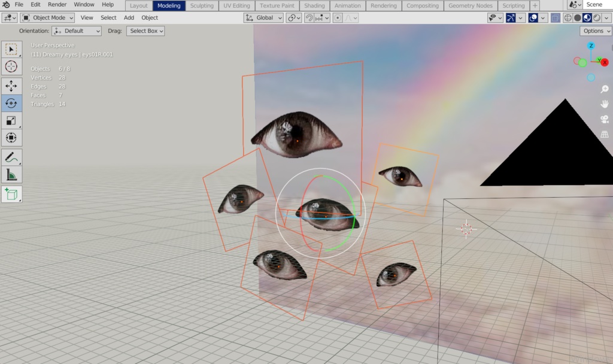Image resolution: width=613 pixels, height=364 pixels.
Task: Open the File menu
Action: (x=19, y=5)
